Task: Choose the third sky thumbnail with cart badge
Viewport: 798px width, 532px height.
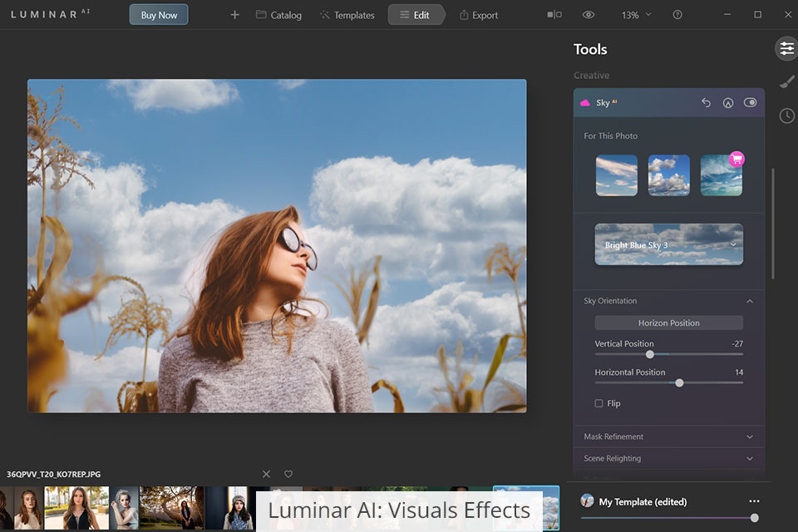Action: point(722,175)
